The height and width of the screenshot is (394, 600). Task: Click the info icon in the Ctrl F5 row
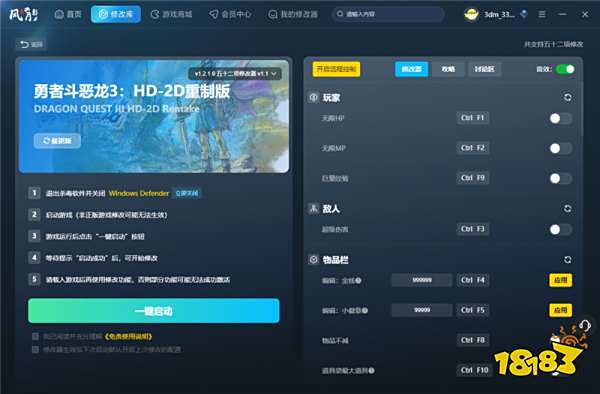point(365,310)
